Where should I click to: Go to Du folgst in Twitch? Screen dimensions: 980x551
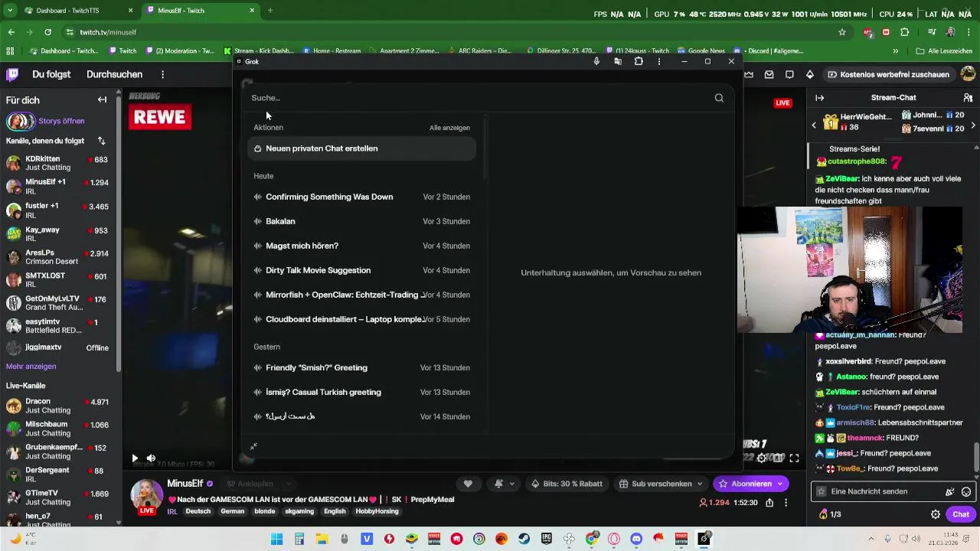[x=51, y=74]
